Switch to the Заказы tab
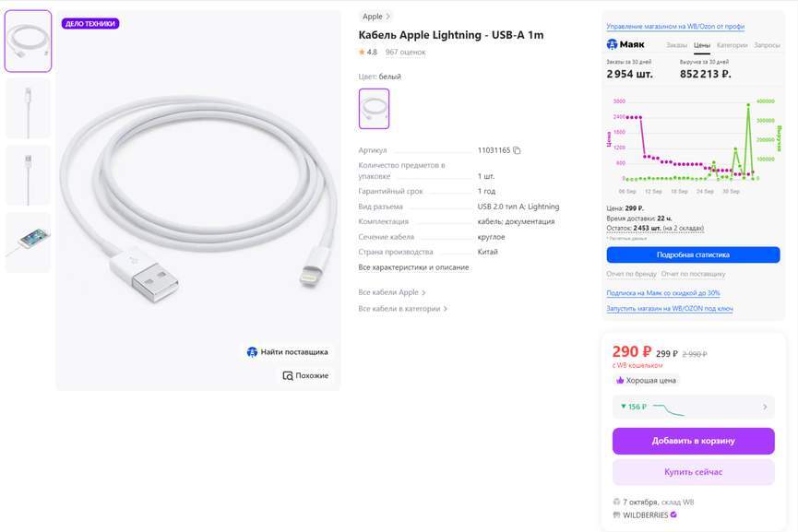This screenshot has width=798, height=532. (676, 44)
